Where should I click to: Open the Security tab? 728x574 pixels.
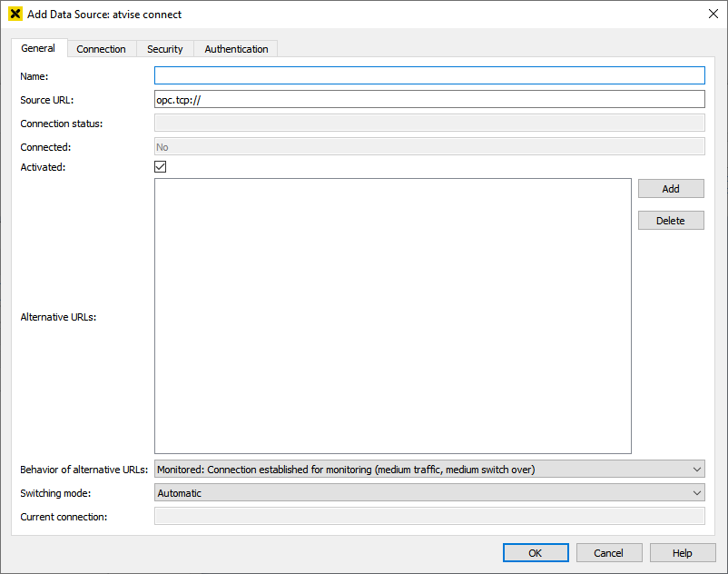pyautogui.click(x=165, y=49)
